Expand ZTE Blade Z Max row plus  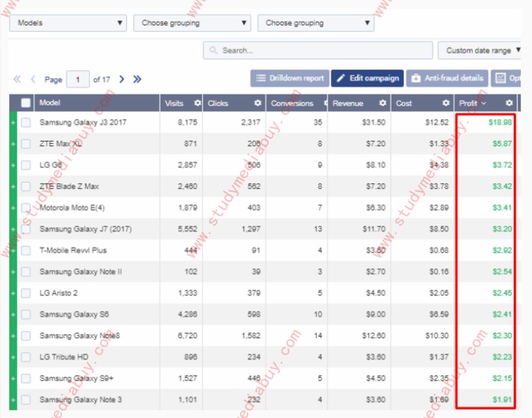tap(13, 187)
